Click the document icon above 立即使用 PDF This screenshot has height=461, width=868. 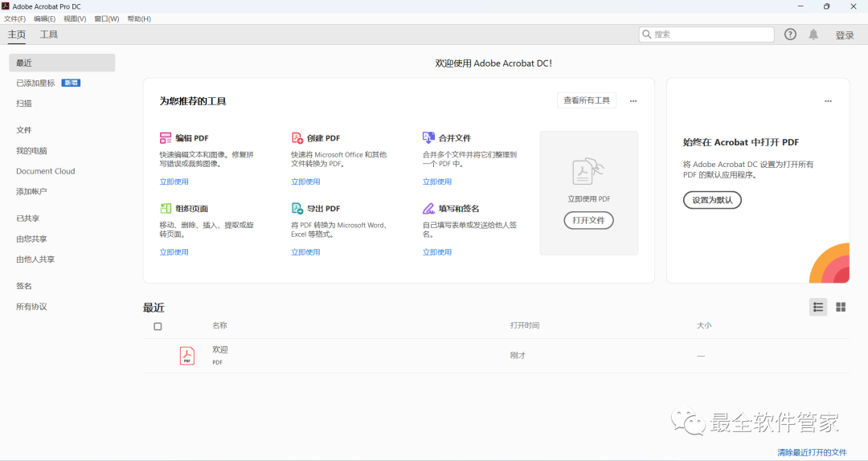(588, 172)
